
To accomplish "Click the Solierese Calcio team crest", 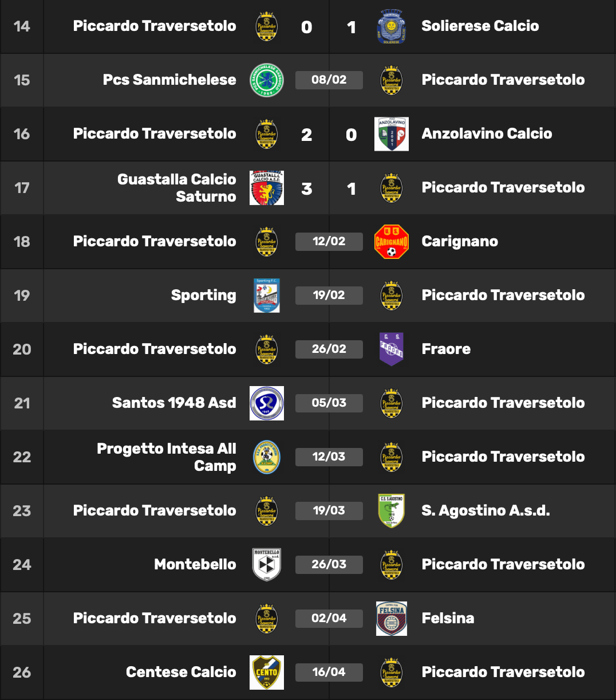I will (x=392, y=26).
